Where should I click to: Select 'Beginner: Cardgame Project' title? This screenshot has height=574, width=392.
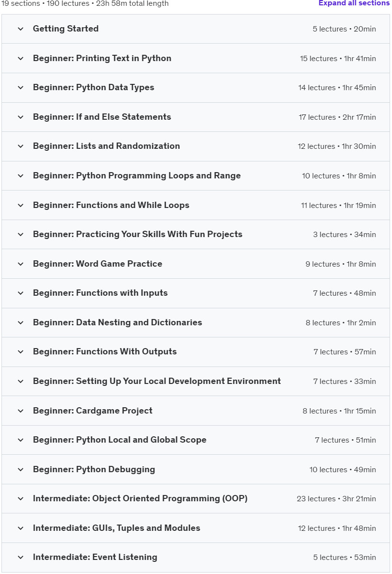[93, 411]
